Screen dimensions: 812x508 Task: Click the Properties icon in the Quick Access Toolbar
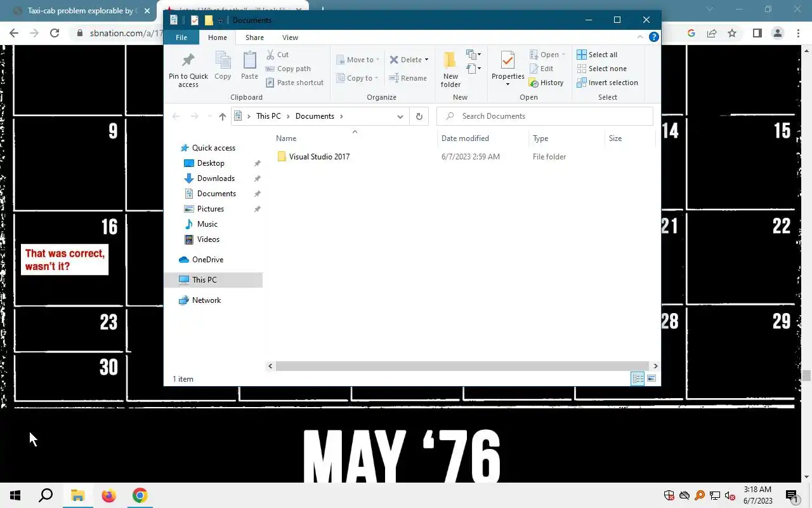(194, 20)
